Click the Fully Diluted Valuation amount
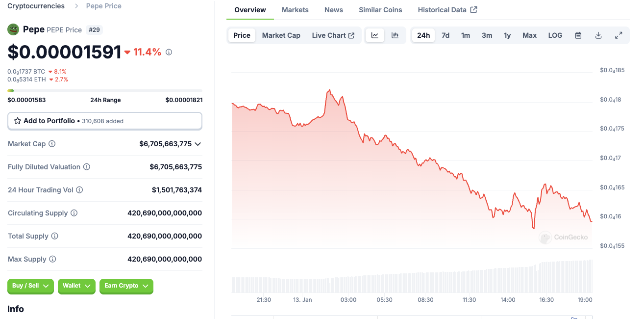Viewport: 644px width, 319px height. (176, 167)
